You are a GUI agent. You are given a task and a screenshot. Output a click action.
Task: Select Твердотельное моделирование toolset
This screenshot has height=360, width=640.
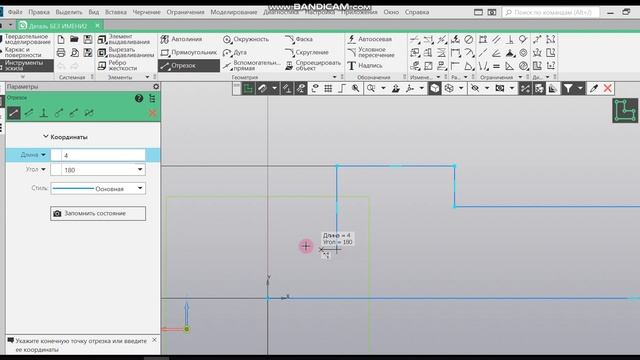27,39
